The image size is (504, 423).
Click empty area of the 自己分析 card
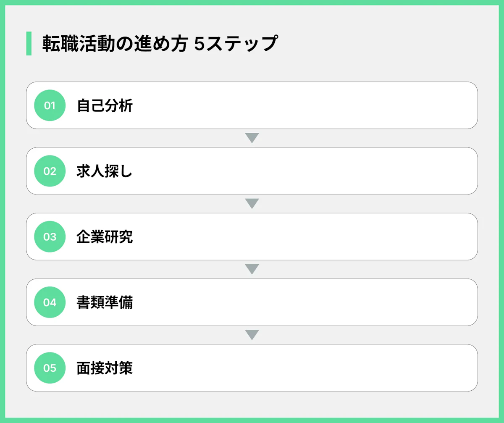click(302, 105)
